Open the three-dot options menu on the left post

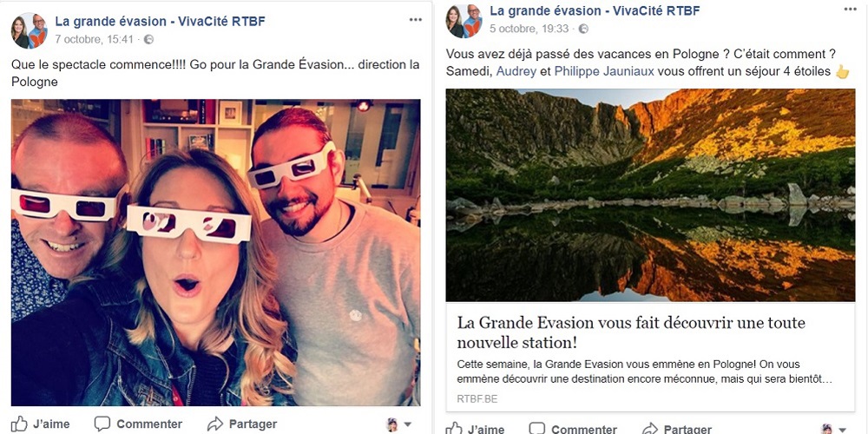coord(416,20)
